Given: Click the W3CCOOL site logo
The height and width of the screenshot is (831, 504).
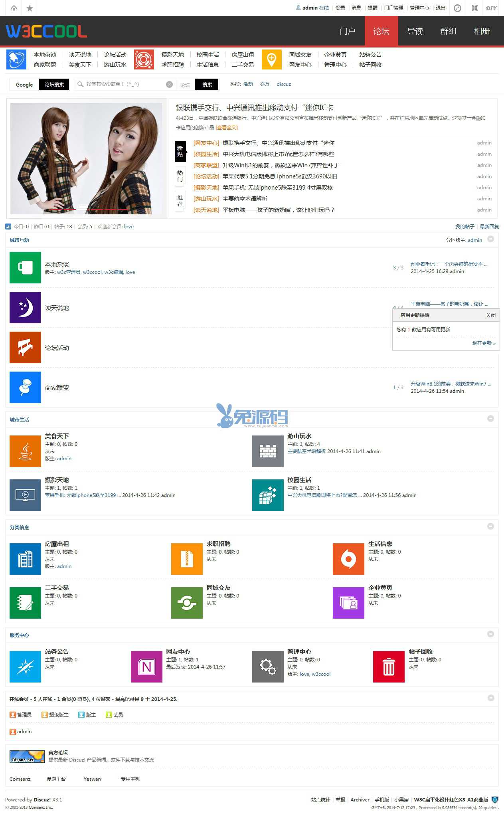Looking at the screenshot, I should [x=46, y=31].
